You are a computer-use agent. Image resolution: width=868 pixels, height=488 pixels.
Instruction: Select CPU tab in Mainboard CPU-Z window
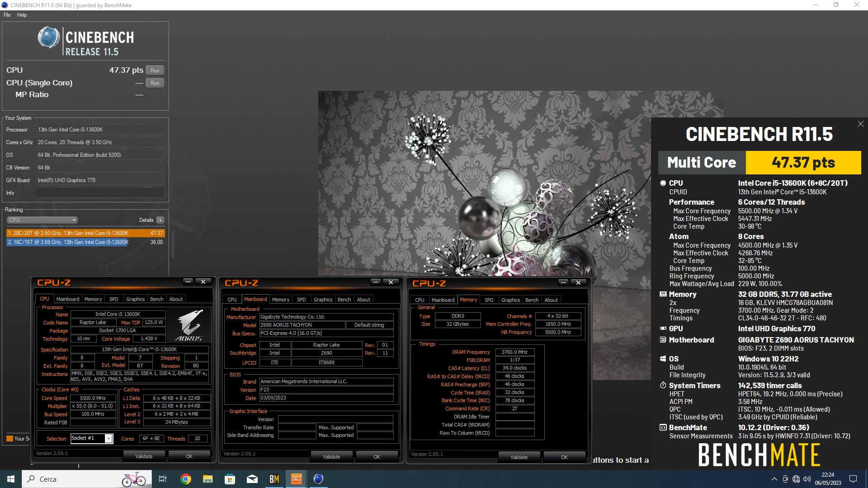[232, 300]
